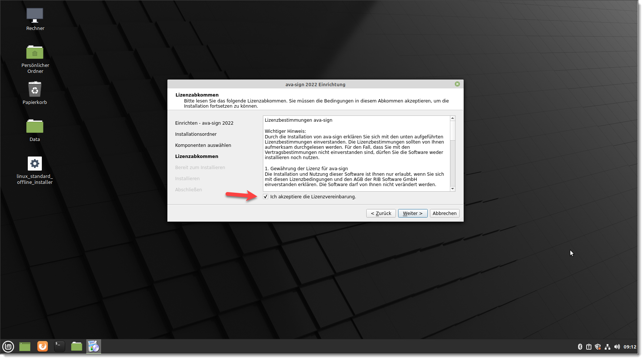This screenshot has height=360, width=644.
Task: Click the greyed Installieren step
Action: tap(187, 179)
